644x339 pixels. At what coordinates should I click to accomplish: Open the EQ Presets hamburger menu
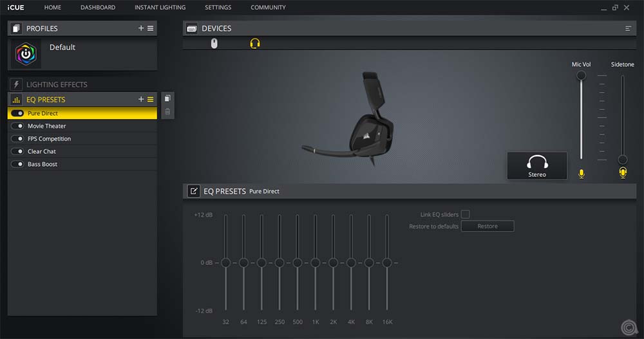[x=150, y=99]
